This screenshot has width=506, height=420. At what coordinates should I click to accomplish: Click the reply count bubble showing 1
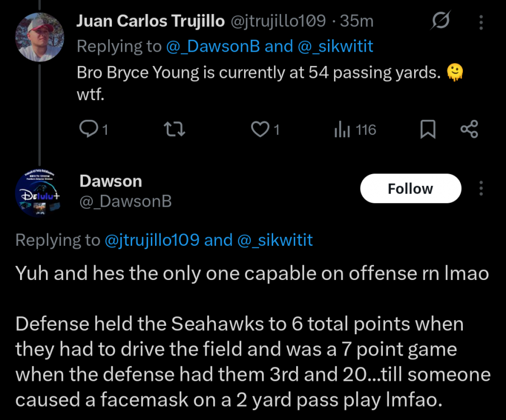[x=93, y=129]
